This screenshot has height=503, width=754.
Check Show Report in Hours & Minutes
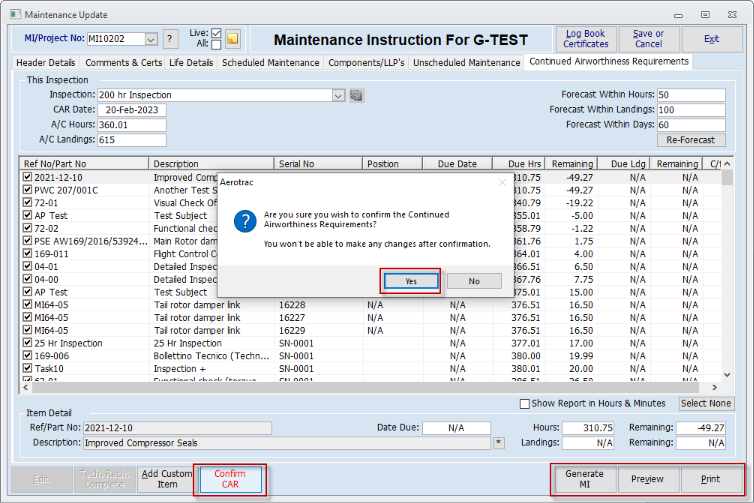pyautogui.click(x=525, y=404)
